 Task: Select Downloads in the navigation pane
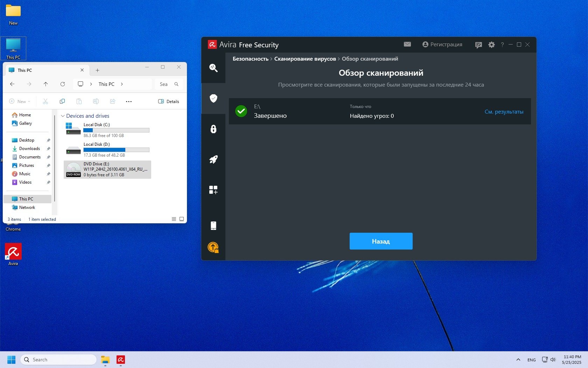tap(29, 149)
